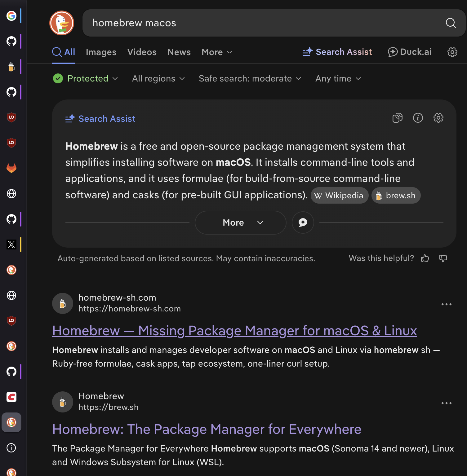Open the info circle tab in the sidebar
Screen dimensions: 467x476
pyautogui.click(x=11, y=448)
